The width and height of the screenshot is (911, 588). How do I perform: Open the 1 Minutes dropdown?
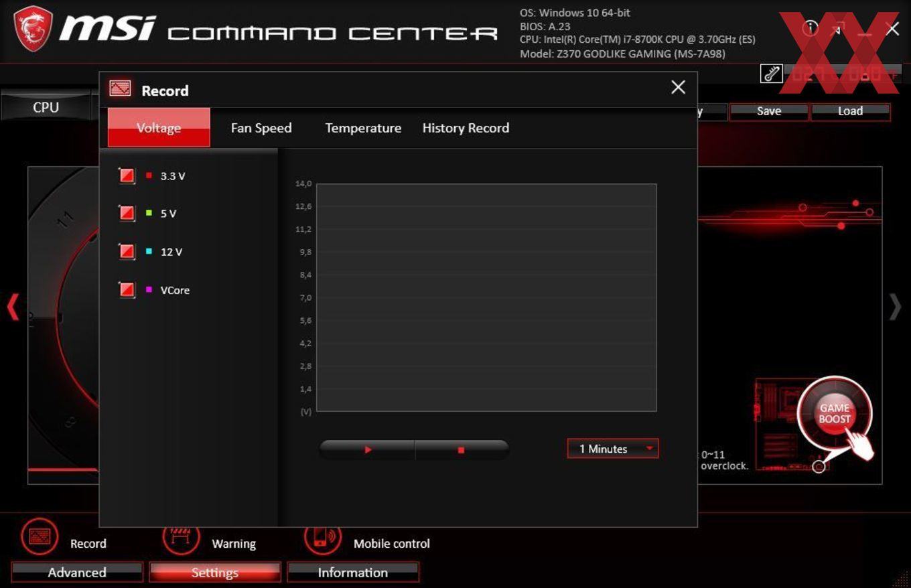(613, 449)
